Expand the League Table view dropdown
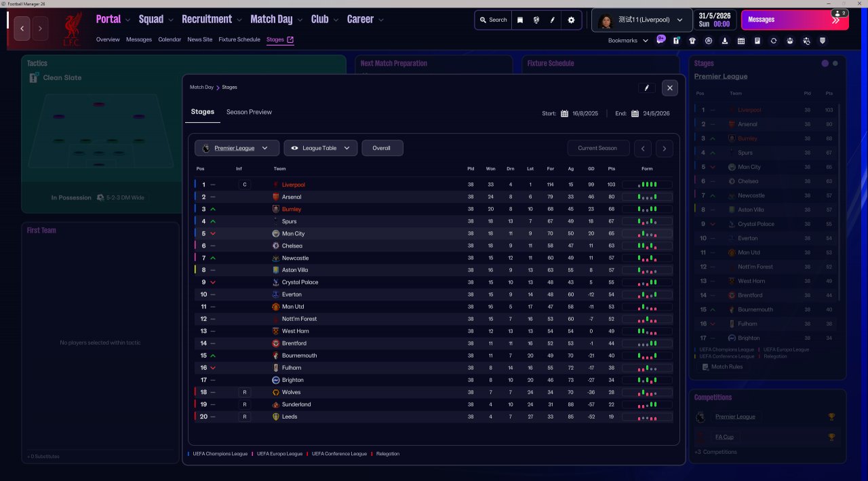Screen dimensions: 868x481 pyautogui.click(x=321, y=148)
